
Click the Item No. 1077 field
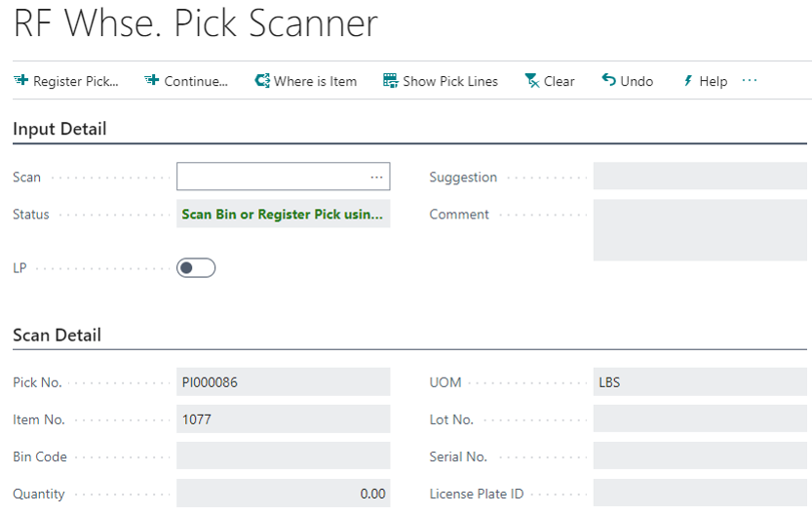coord(283,419)
